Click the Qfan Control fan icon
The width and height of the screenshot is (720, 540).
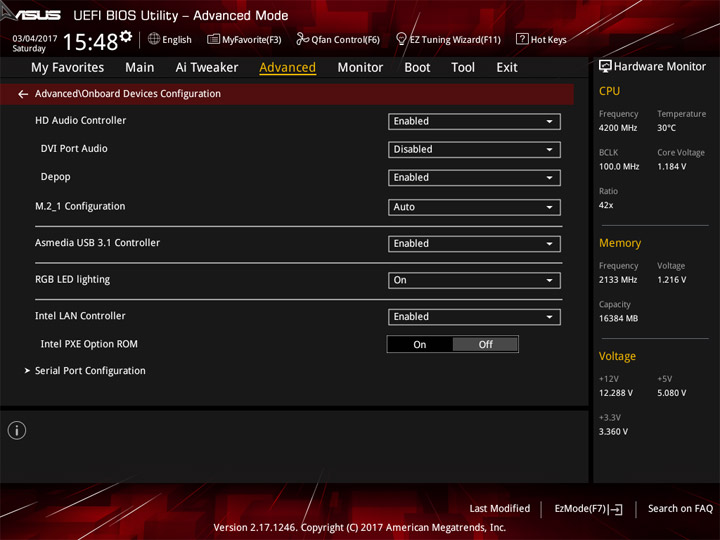point(302,39)
